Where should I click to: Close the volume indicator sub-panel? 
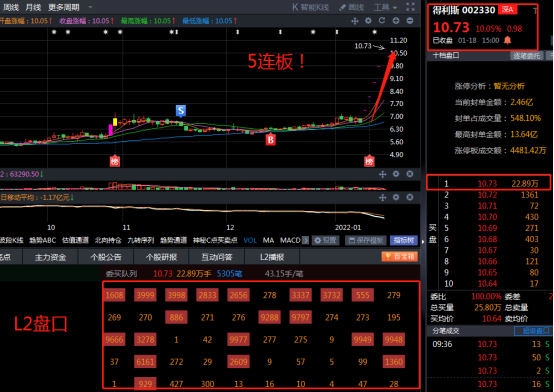coord(410,174)
